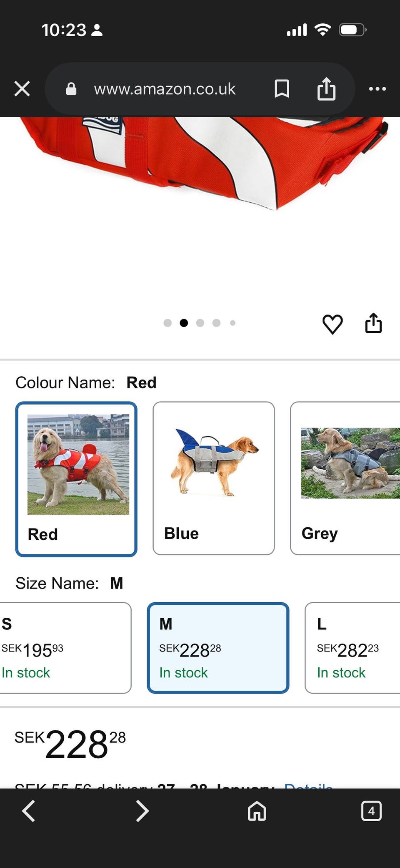This screenshot has height=868, width=400.
Task: Go back using the browser back arrow
Action: [28, 811]
